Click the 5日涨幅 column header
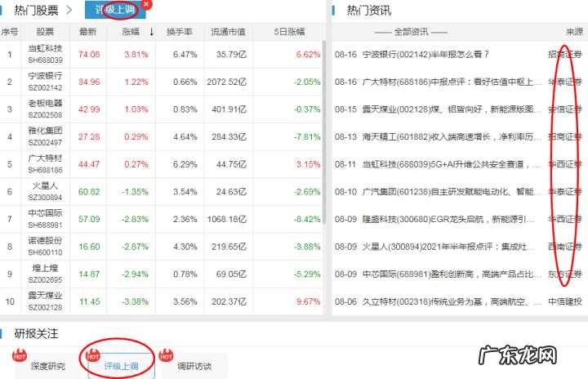Viewport: 588px width, 379px height. pos(289,32)
